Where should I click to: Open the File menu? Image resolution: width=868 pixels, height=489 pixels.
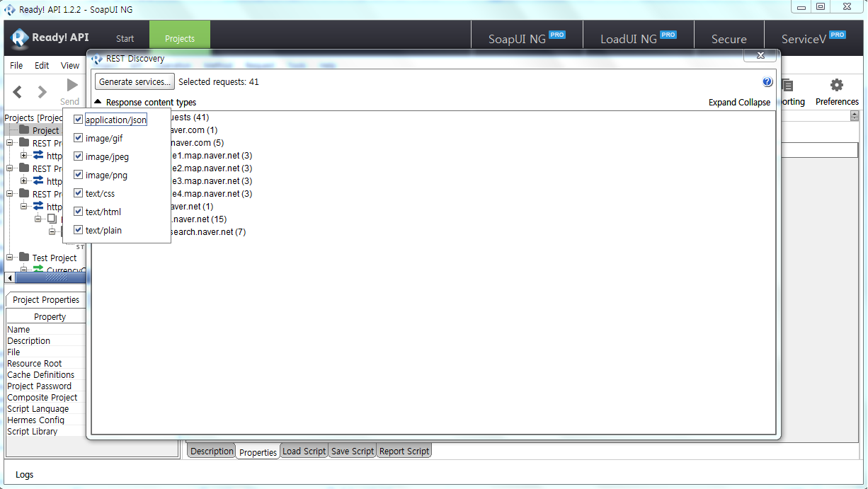coord(16,65)
